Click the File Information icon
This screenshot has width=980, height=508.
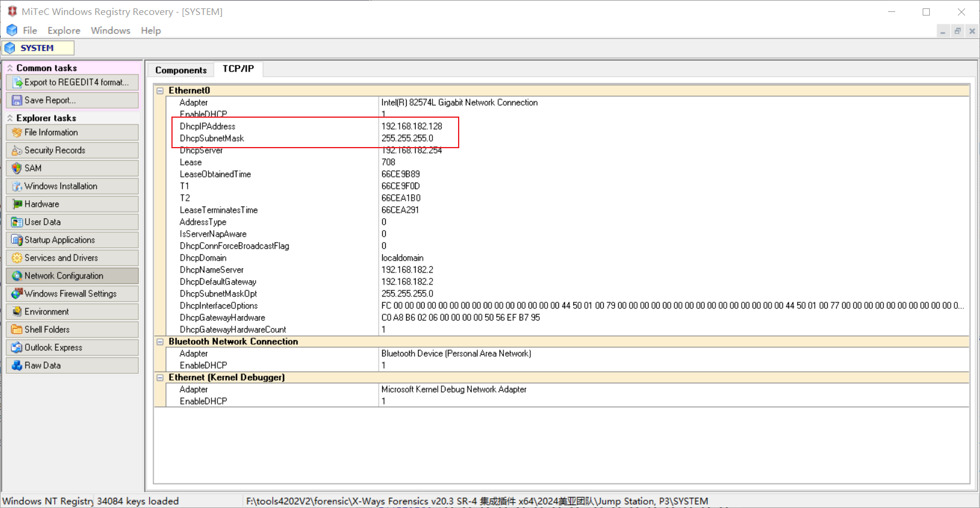[17, 133]
